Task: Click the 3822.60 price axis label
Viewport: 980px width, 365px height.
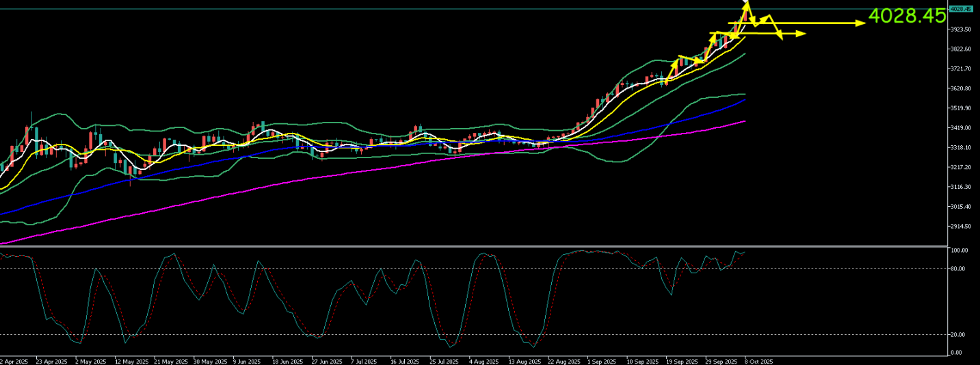Action: tap(961, 49)
